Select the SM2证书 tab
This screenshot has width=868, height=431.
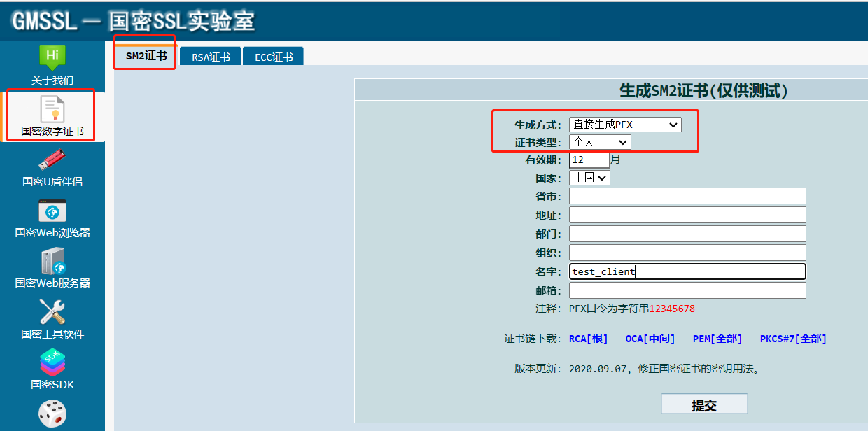[x=144, y=56]
